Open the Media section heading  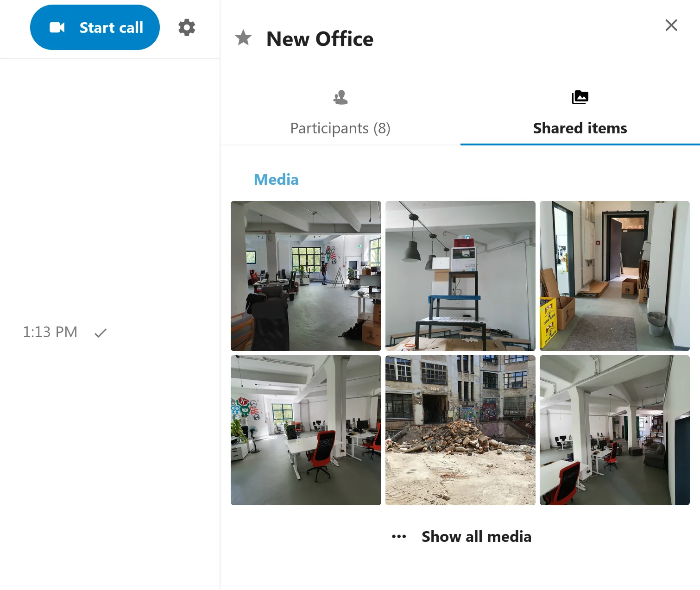pos(276,180)
